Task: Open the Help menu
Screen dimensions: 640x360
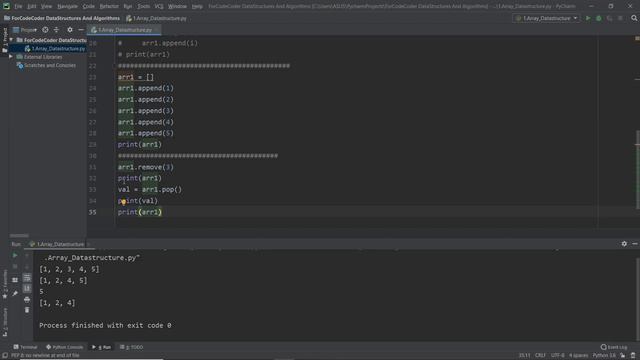Action: tap(197, 7)
